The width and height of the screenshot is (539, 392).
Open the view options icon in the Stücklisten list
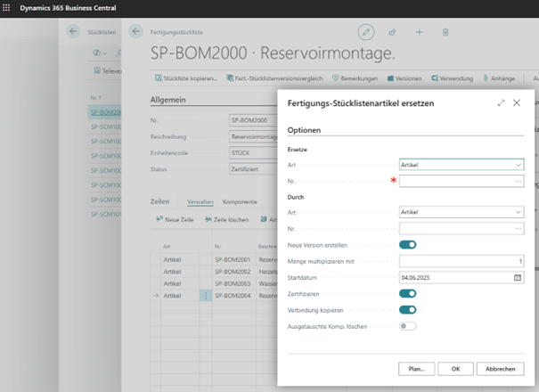click(x=100, y=53)
